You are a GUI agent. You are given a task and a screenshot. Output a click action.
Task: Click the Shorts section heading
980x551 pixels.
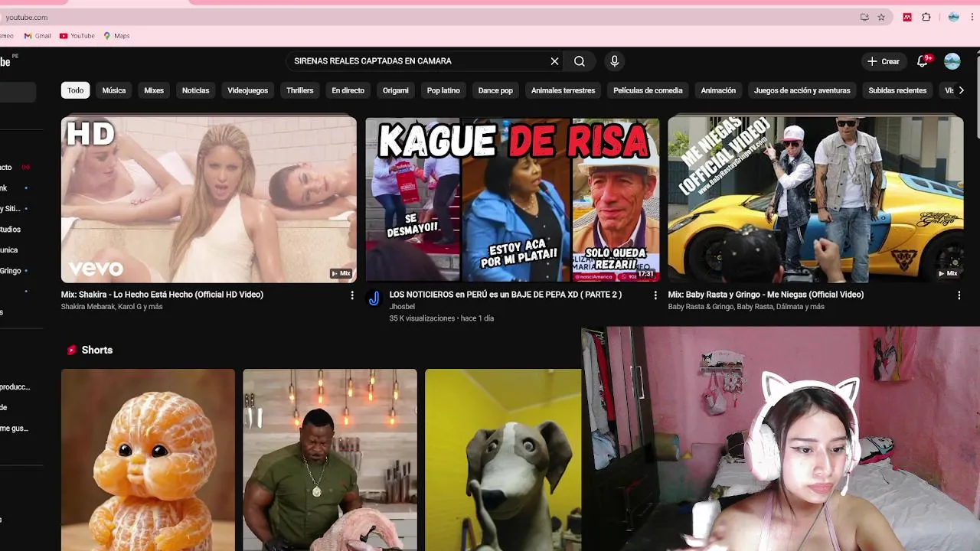pyautogui.click(x=97, y=350)
